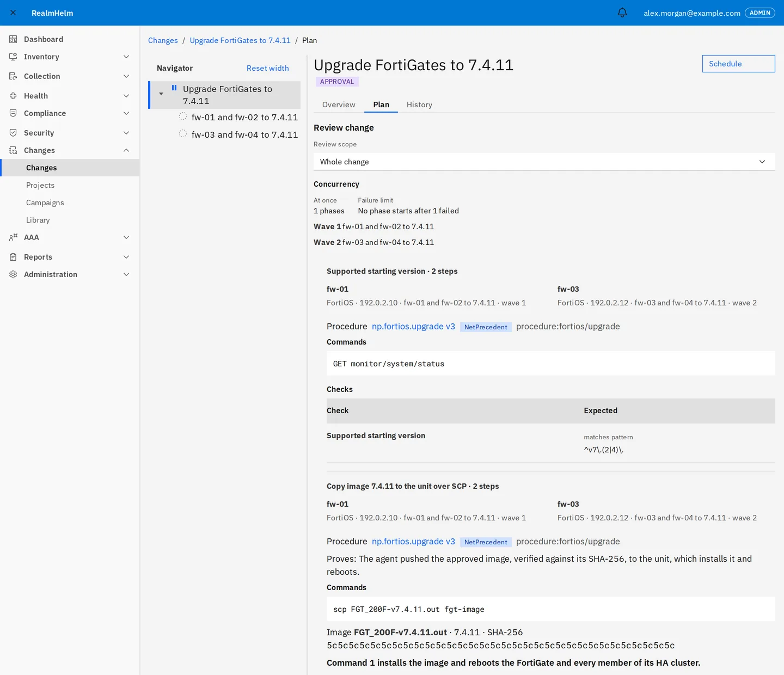This screenshot has height=675, width=784.
Task: Open the Review scope dropdown
Action: tap(544, 162)
